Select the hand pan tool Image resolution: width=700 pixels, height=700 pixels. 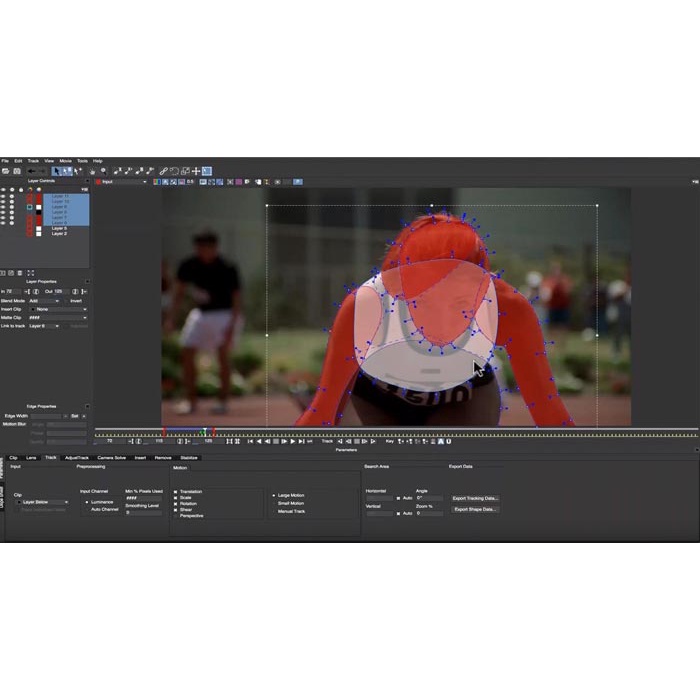click(91, 171)
